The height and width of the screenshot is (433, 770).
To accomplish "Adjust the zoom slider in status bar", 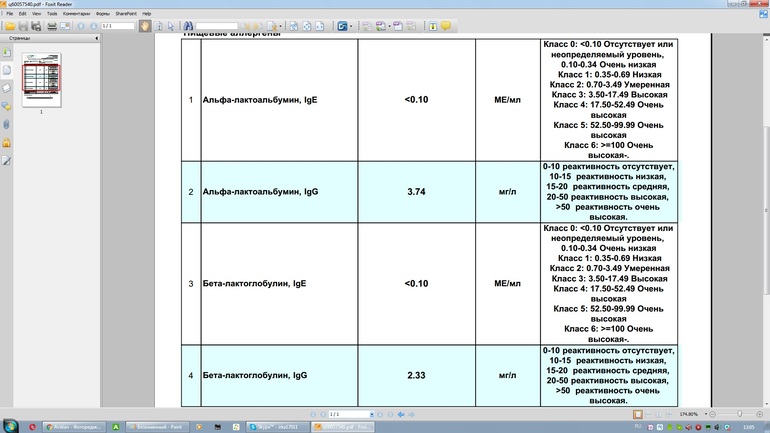I will click(x=740, y=414).
